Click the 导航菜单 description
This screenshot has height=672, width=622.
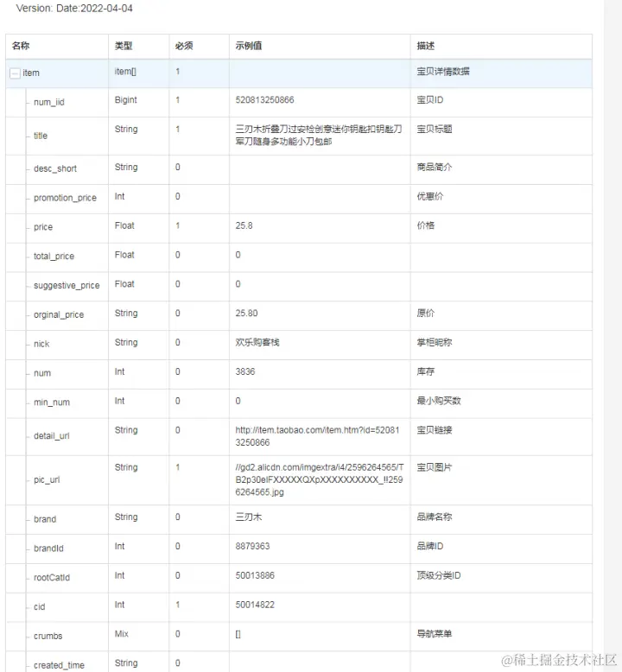pos(435,633)
